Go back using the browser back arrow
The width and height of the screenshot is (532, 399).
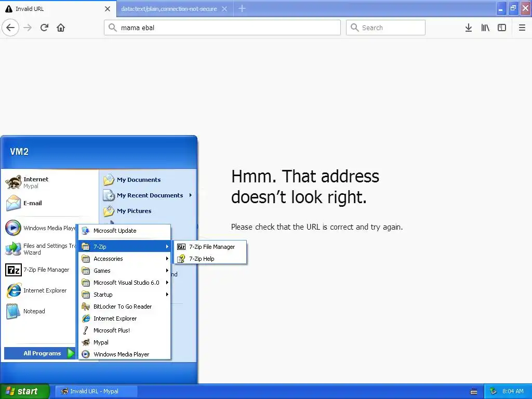(10, 28)
